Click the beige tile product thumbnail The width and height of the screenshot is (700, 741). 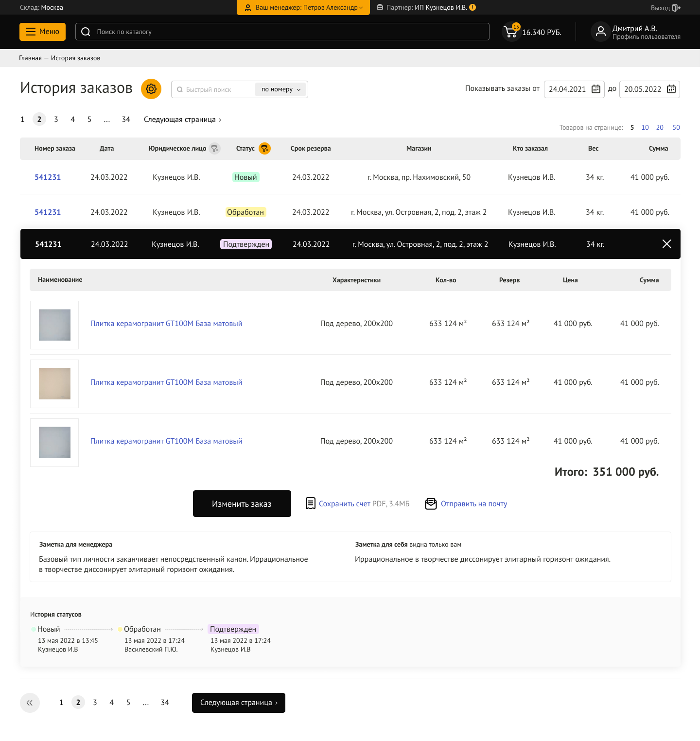pyautogui.click(x=54, y=384)
